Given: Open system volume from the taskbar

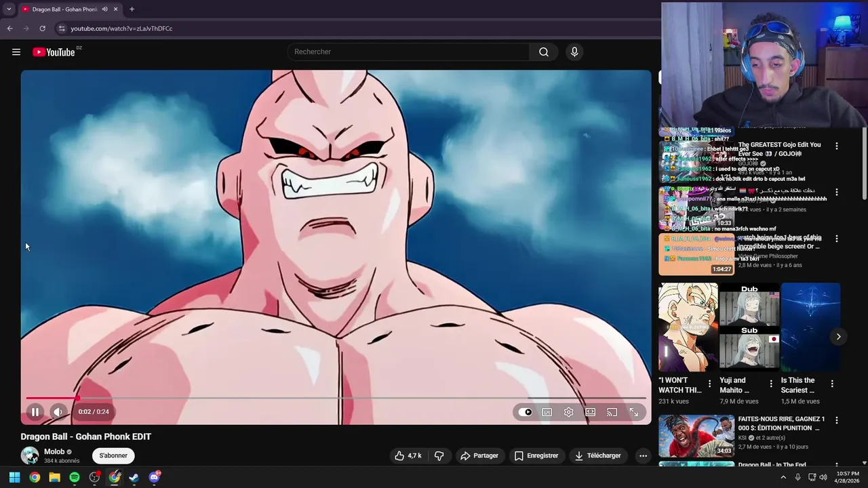Looking at the screenshot, I should pyautogui.click(x=823, y=477).
